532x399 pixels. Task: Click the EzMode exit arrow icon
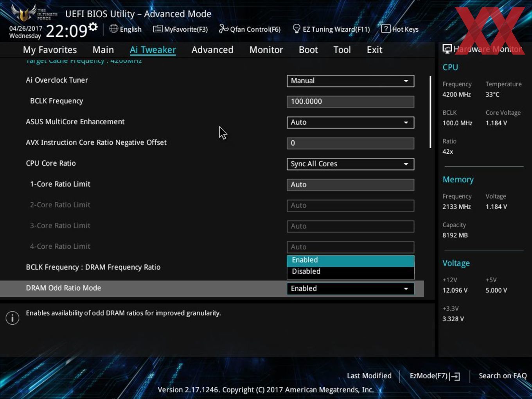(455, 376)
